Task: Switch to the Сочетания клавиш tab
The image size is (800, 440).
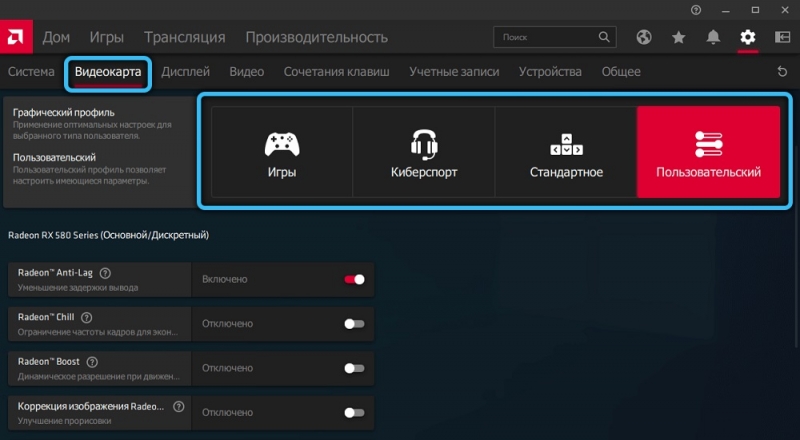Action: pyautogui.click(x=336, y=71)
